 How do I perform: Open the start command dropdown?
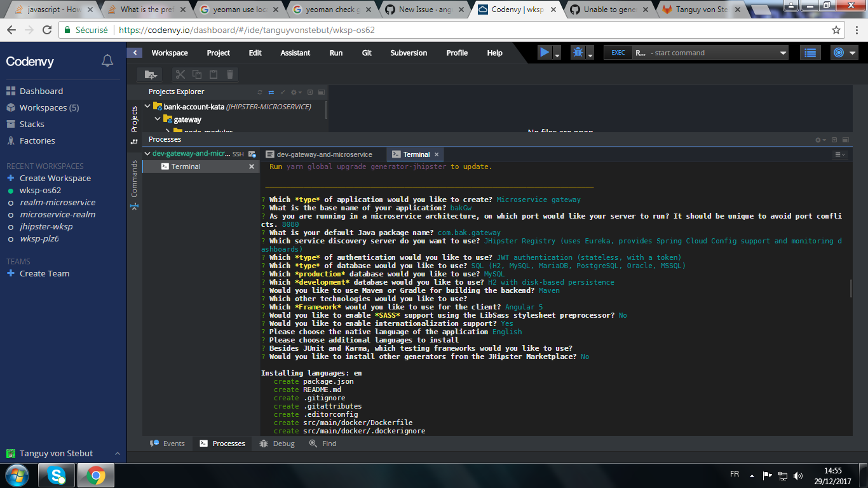(x=783, y=53)
